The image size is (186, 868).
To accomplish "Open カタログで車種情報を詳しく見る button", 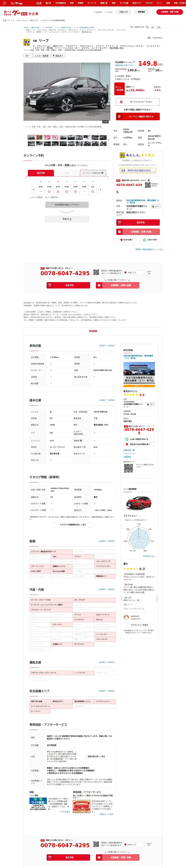I will [73, 525].
